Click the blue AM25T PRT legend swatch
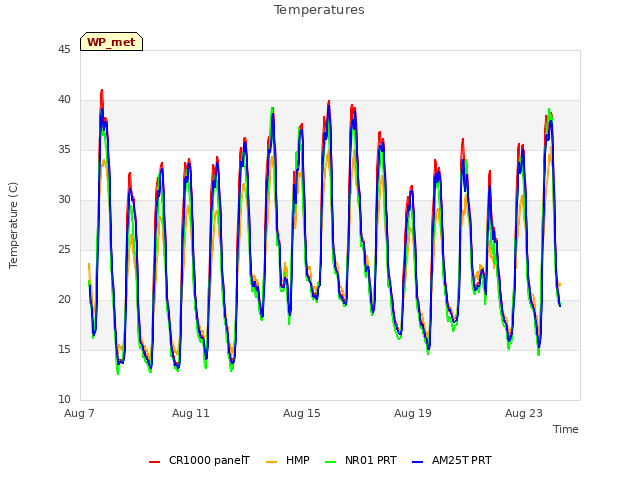 [x=418, y=462]
